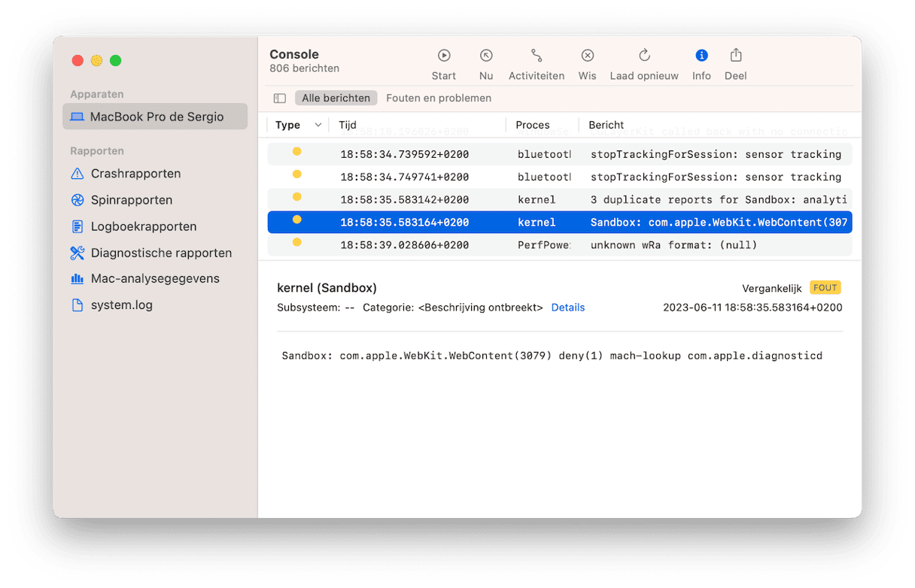The width and height of the screenshot is (915, 588).
Task: Select the Alle berichten filter tab
Action: pyautogui.click(x=336, y=99)
